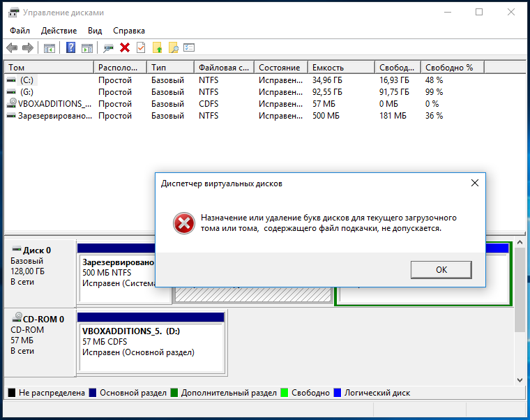The height and width of the screenshot is (420, 530).
Task: Toggle the show/hide action pane icon
Action: [87, 48]
